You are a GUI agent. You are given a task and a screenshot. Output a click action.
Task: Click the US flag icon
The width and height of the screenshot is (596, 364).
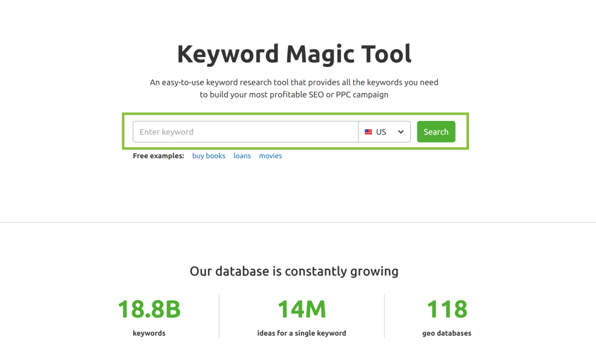coord(368,132)
